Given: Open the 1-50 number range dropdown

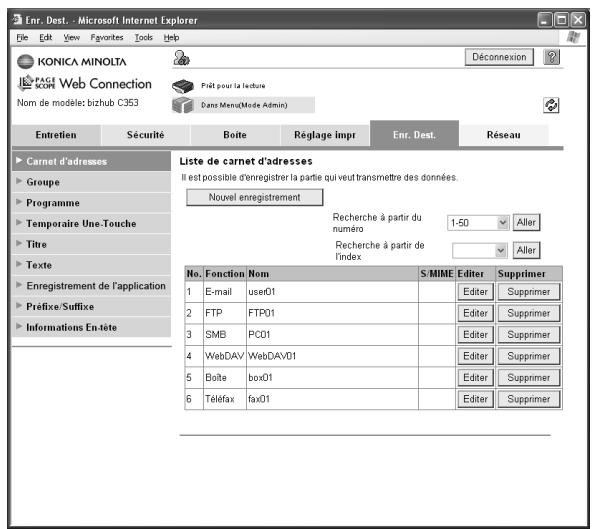Looking at the screenshot, I should coord(478,223).
